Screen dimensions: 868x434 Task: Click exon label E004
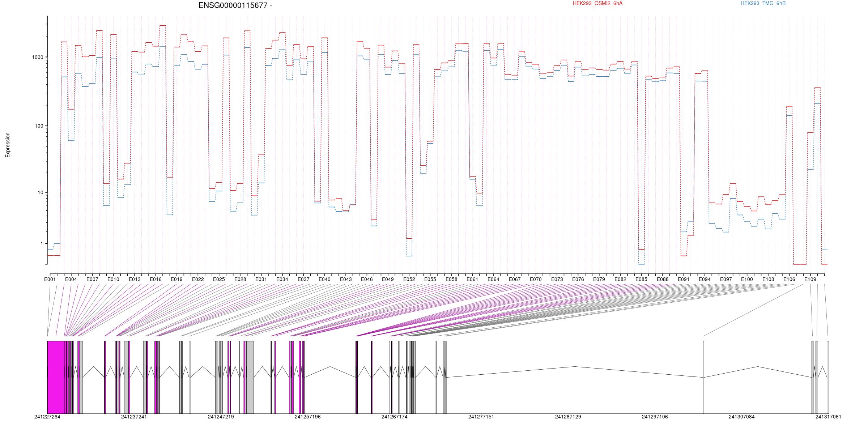[x=71, y=280]
